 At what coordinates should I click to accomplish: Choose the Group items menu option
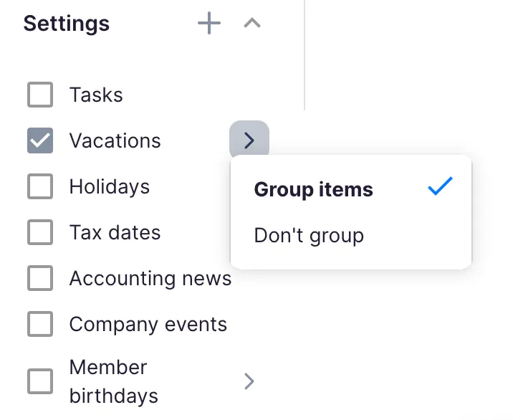(x=314, y=189)
